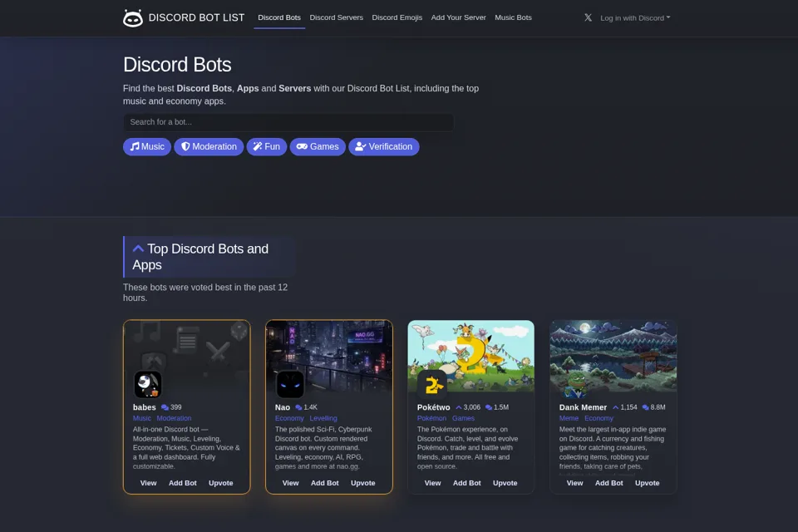Viewport: 798px width, 532px height.
Task: Open the Music Bots nav item
Action: pyautogui.click(x=513, y=17)
